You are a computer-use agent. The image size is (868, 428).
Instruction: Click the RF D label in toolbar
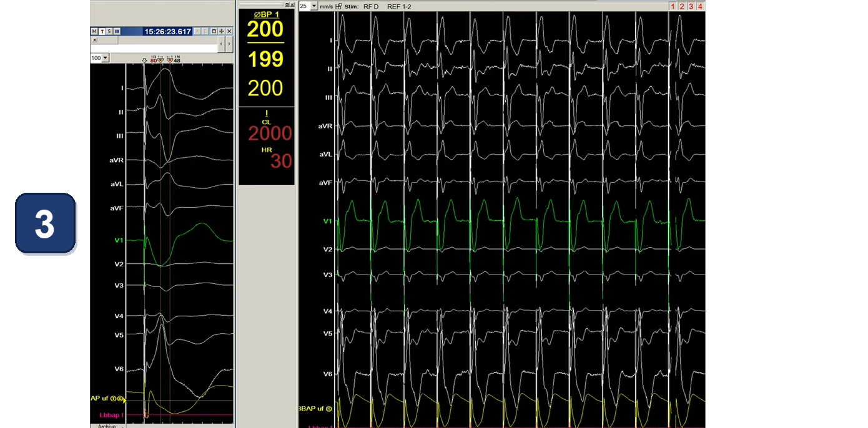371,6
